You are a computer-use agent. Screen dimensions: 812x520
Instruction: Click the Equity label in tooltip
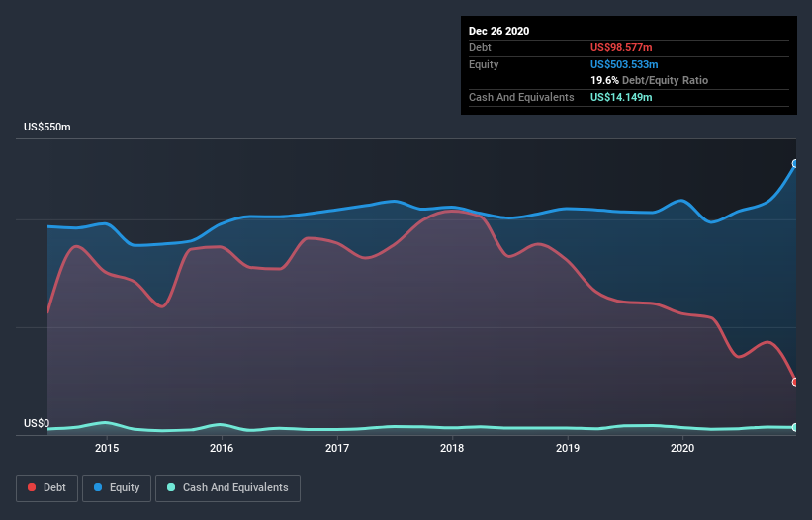click(x=484, y=64)
